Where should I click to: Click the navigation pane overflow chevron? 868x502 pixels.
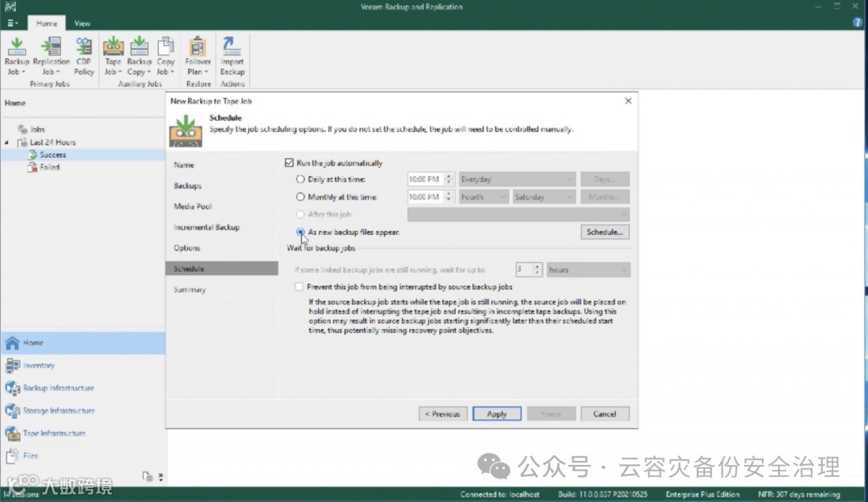[161, 476]
